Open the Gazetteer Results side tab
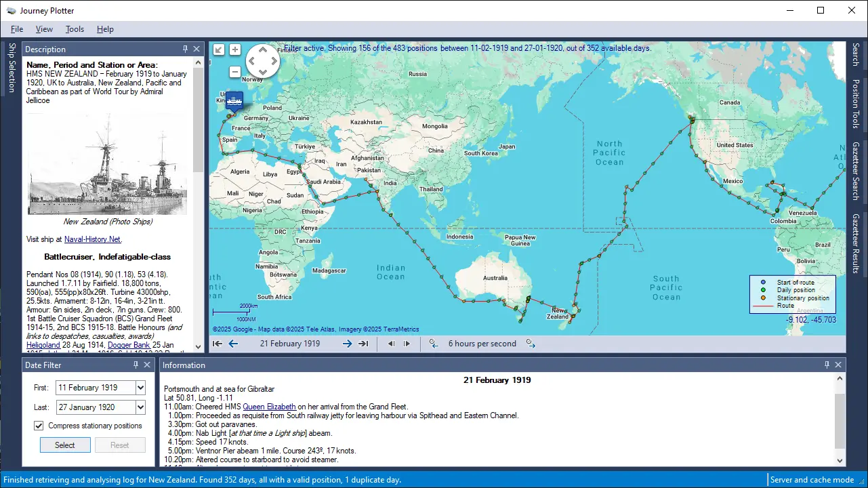 tap(856, 243)
